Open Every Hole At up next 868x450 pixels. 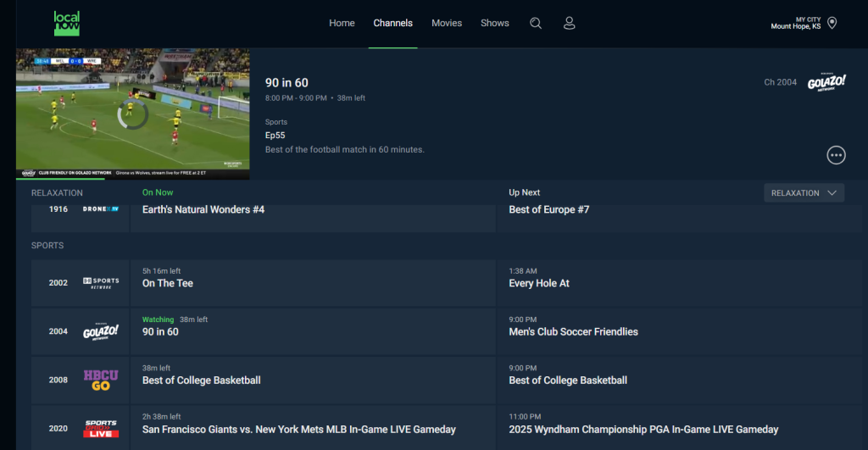[679, 283]
